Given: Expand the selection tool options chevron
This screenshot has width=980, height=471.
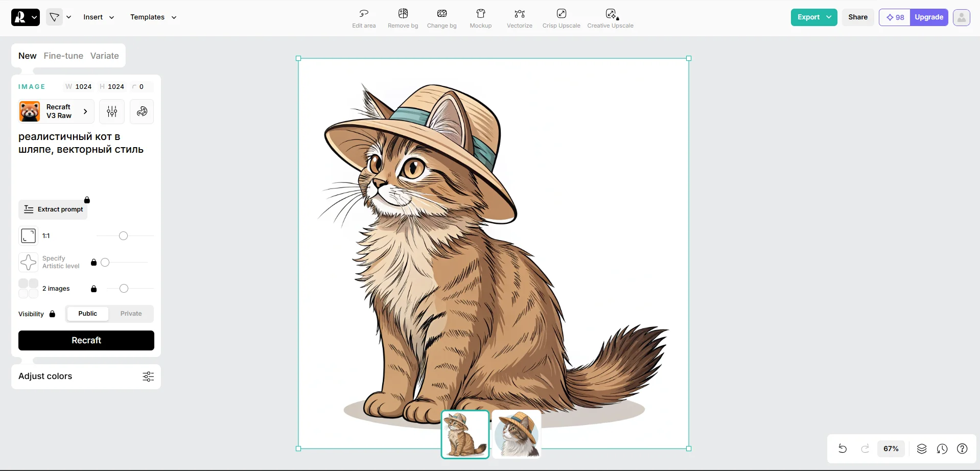Looking at the screenshot, I should (69, 17).
